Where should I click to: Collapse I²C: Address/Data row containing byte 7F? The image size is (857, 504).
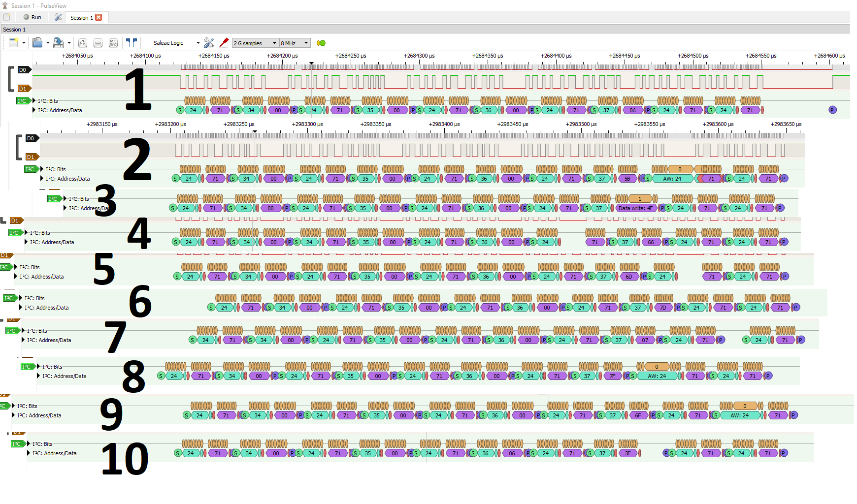click(38, 376)
